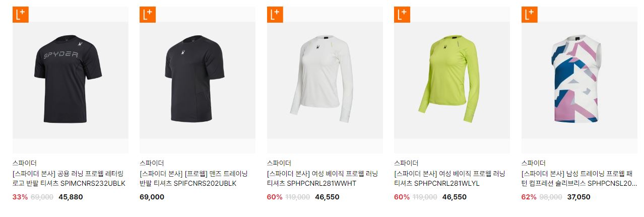Click the 스파이더 brand name under the white long sleeve
Image resolution: width=644 pixels, height=217 pixels.
coord(279,163)
